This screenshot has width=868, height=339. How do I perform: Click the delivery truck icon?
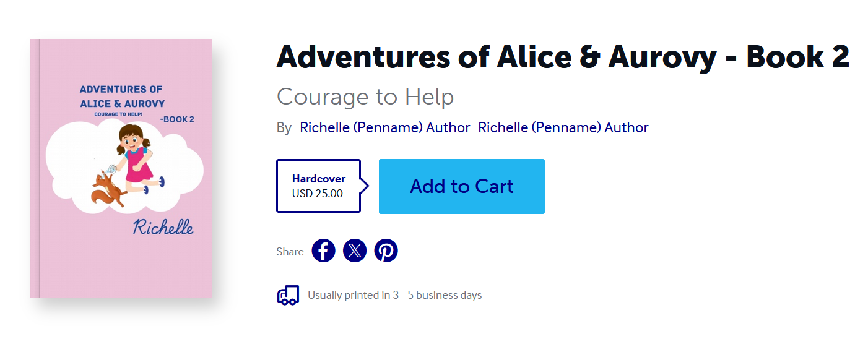point(288,295)
